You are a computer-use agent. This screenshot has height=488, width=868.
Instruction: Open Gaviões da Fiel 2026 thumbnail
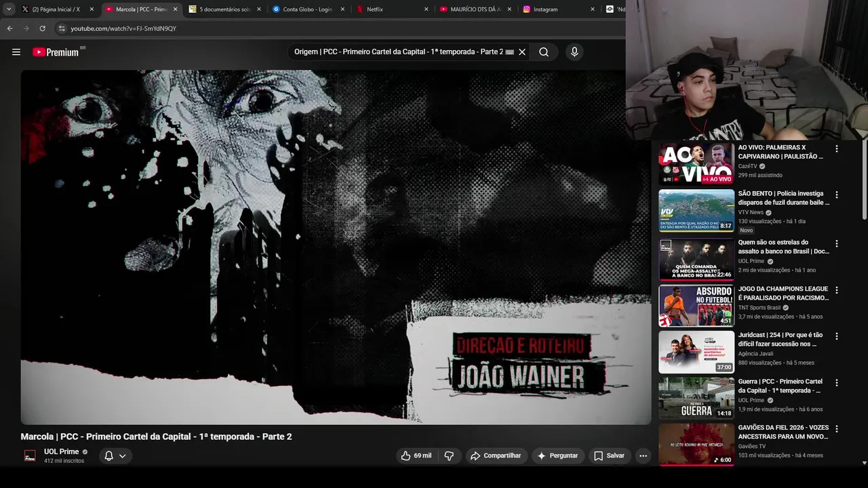(696, 445)
